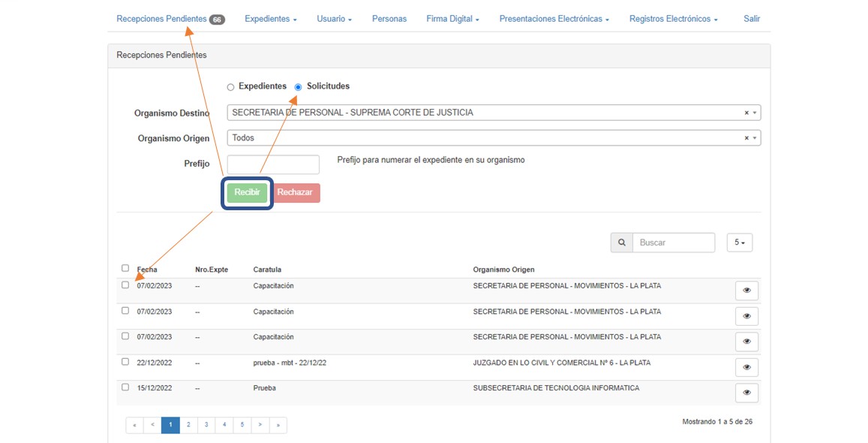Image resolution: width=868 pixels, height=443 pixels.
Task: Clear the Organismo Destino selection with x
Action: [x=746, y=113]
